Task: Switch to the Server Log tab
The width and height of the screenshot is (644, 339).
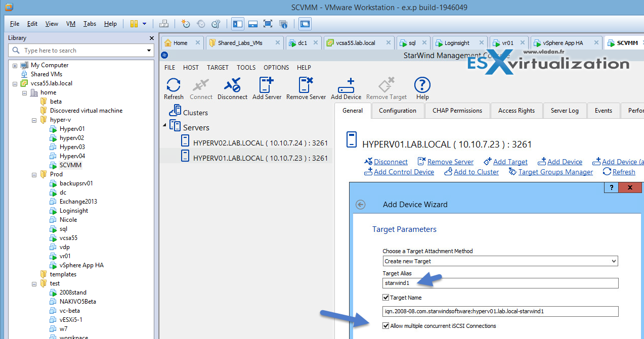Action: [565, 111]
